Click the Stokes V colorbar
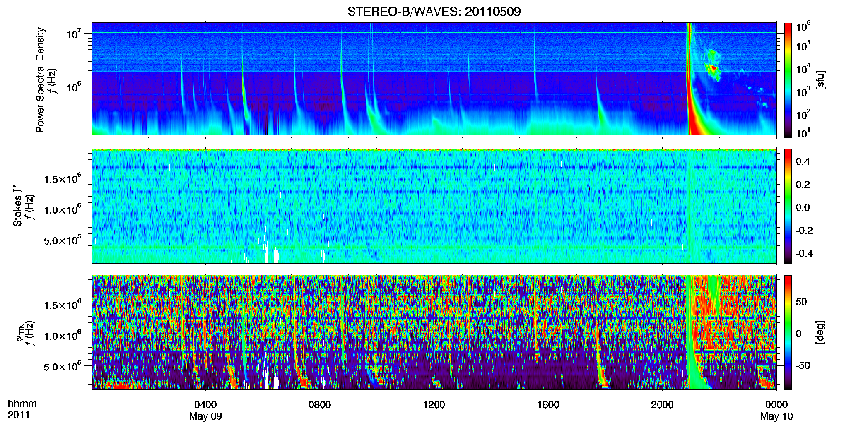The height and width of the screenshot is (447, 868). 788,207
